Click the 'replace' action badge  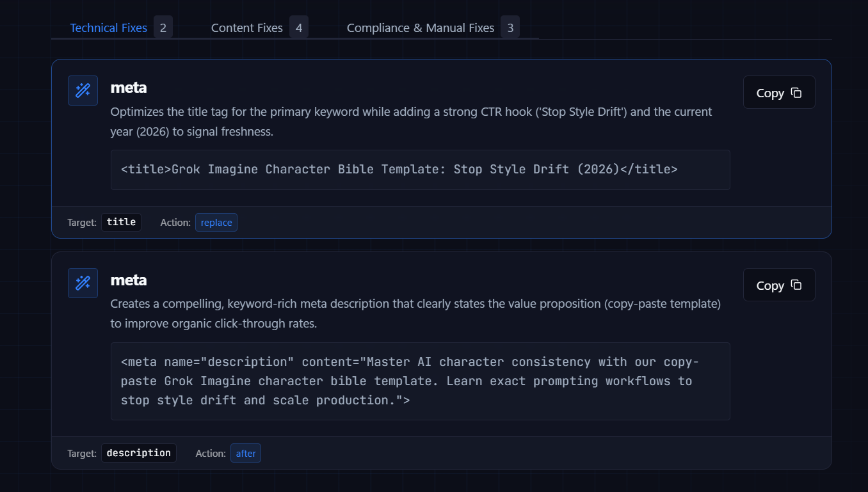(216, 223)
